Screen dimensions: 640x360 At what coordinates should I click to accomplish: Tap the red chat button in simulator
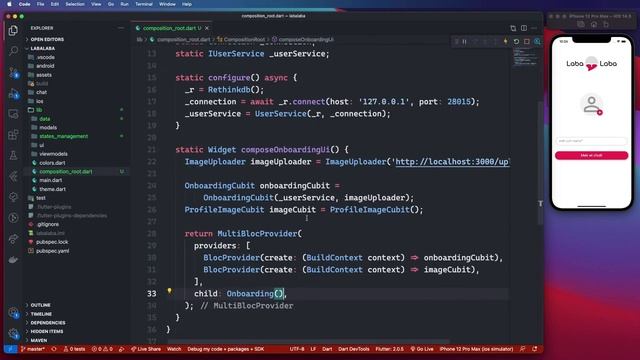coord(591,156)
